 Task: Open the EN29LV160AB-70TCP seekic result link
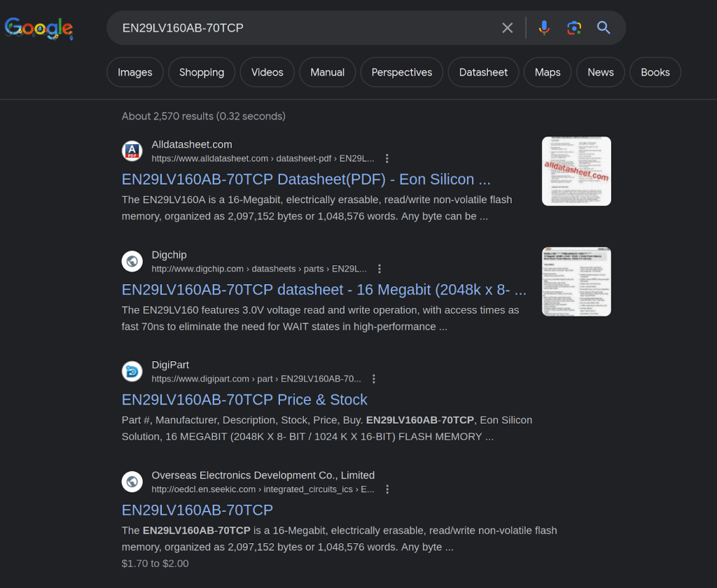tap(197, 510)
